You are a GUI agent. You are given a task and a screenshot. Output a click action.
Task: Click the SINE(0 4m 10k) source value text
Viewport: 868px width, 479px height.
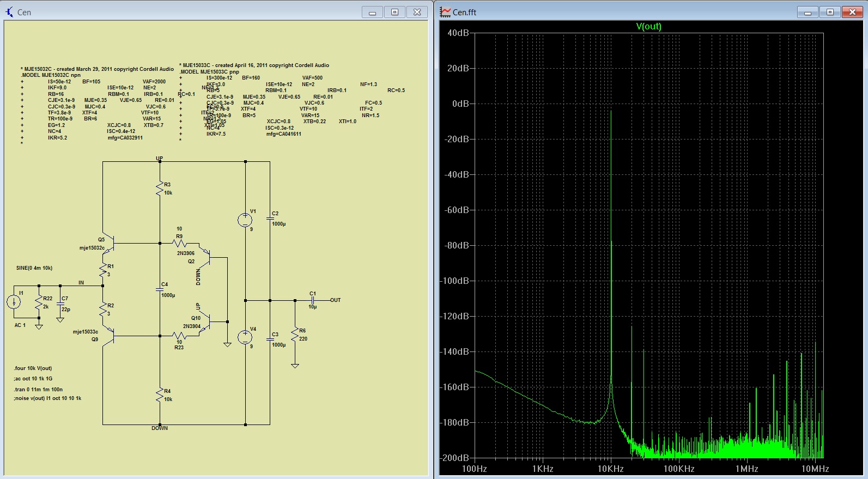[x=34, y=268]
